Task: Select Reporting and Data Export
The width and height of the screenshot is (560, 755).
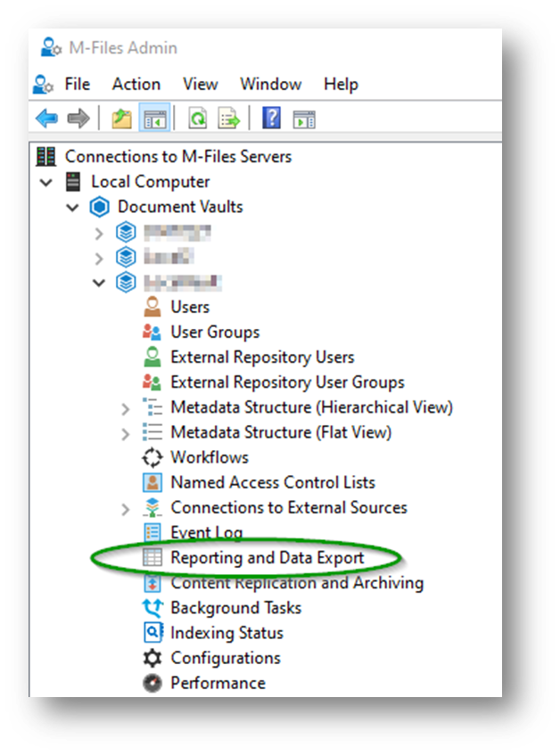Action: (x=267, y=558)
